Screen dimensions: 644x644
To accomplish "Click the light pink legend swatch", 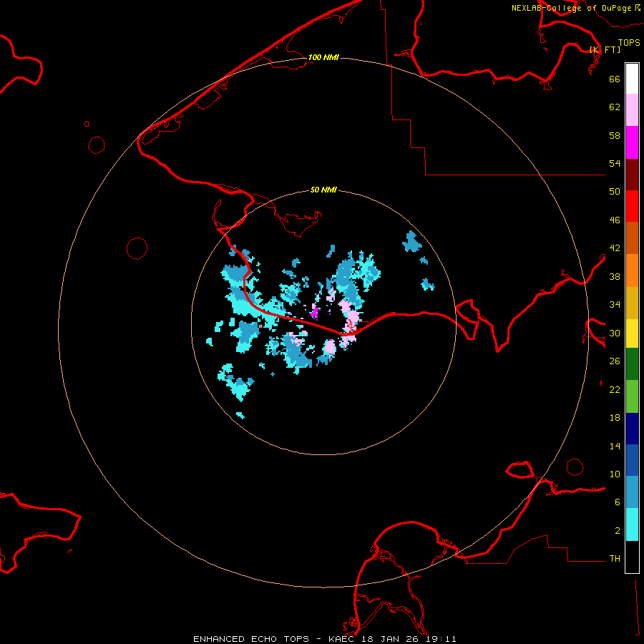I will [x=632, y=110].
